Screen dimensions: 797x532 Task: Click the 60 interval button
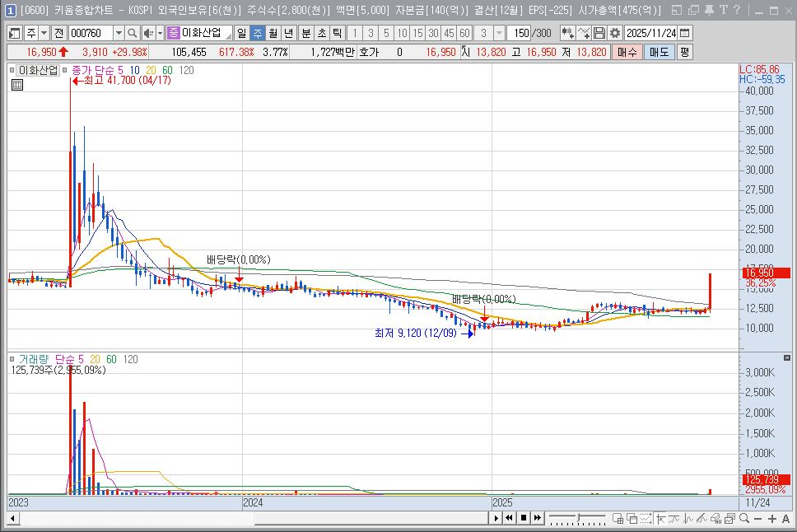click(464, 33)
